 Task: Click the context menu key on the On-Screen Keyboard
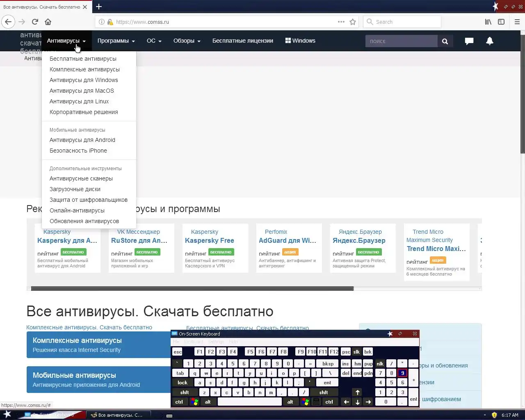pyautogui.click(x=316, y=402)
